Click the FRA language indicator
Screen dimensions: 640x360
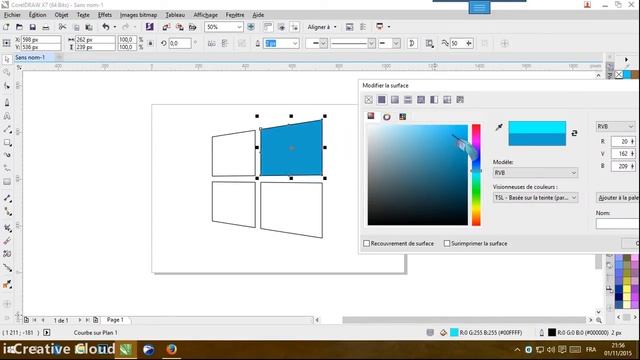(x=591, y=349)
